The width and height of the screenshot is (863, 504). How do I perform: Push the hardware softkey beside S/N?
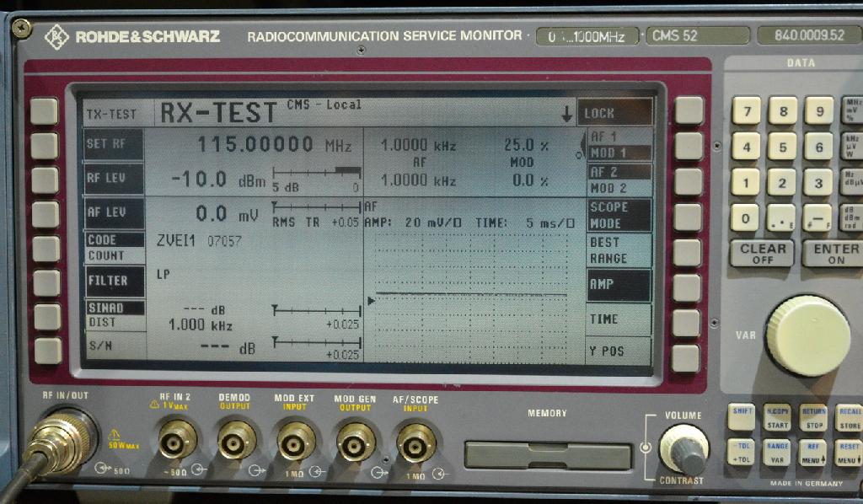coord(48,351)
